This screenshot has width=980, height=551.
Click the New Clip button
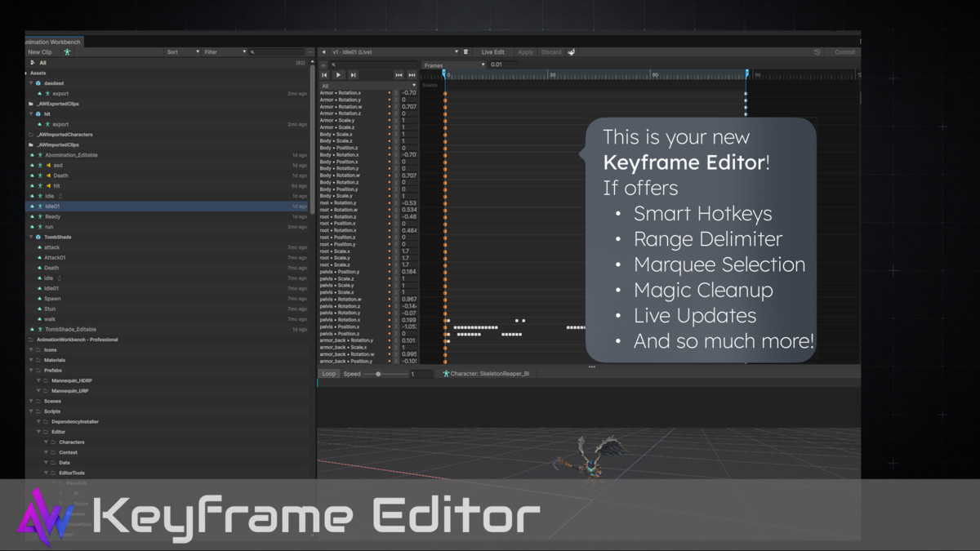tap(40, 51)
